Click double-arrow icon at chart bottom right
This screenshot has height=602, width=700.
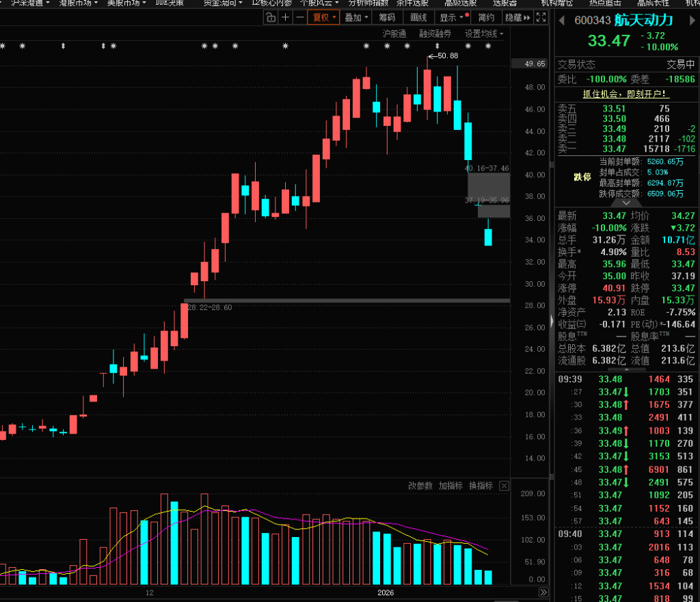543,592
